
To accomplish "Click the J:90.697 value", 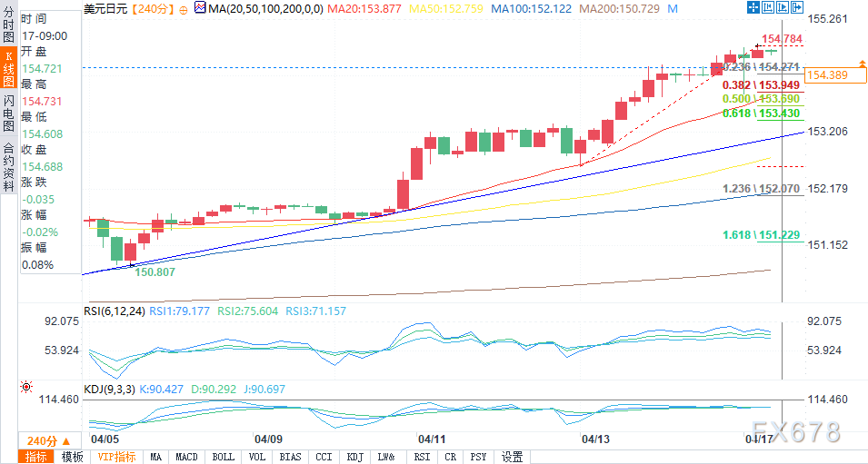I will click(x=264, y=390).
